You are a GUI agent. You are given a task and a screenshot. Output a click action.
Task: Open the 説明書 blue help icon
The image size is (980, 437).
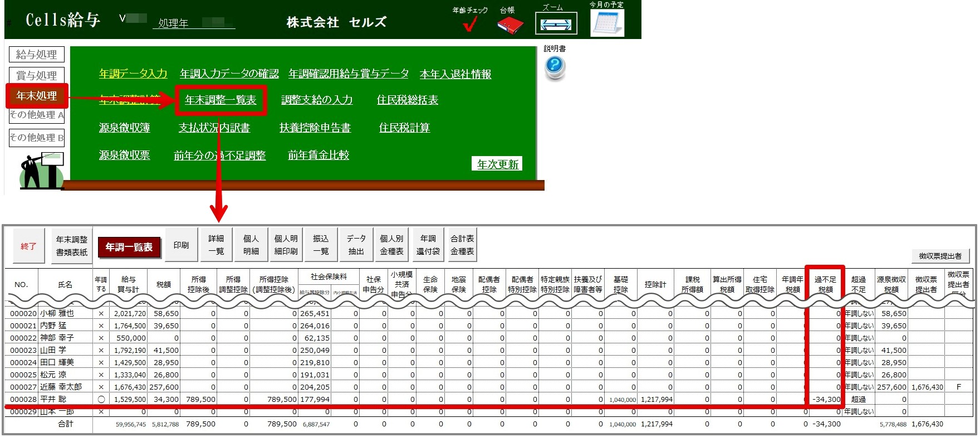coord(555,67)
